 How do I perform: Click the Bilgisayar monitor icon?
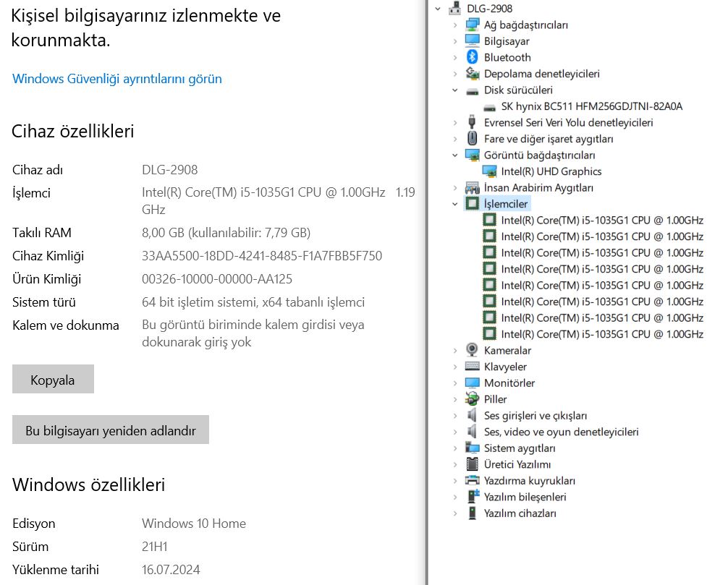(x=472, y=40)
